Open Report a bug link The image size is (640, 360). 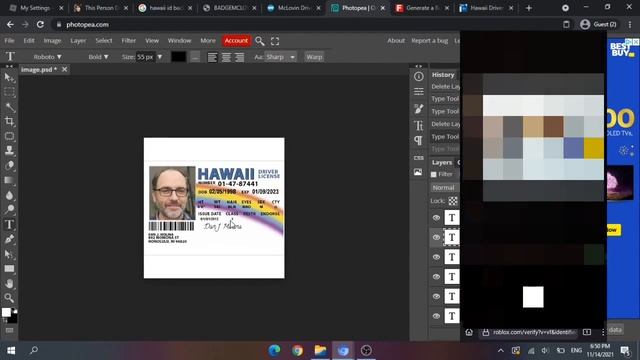(429, 40)
